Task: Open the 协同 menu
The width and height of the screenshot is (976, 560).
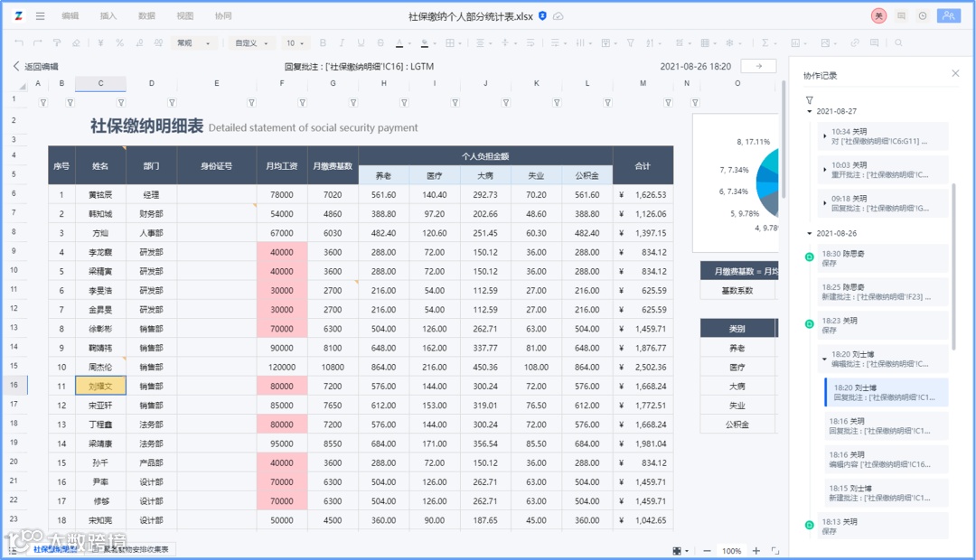Action: (223, 16)
